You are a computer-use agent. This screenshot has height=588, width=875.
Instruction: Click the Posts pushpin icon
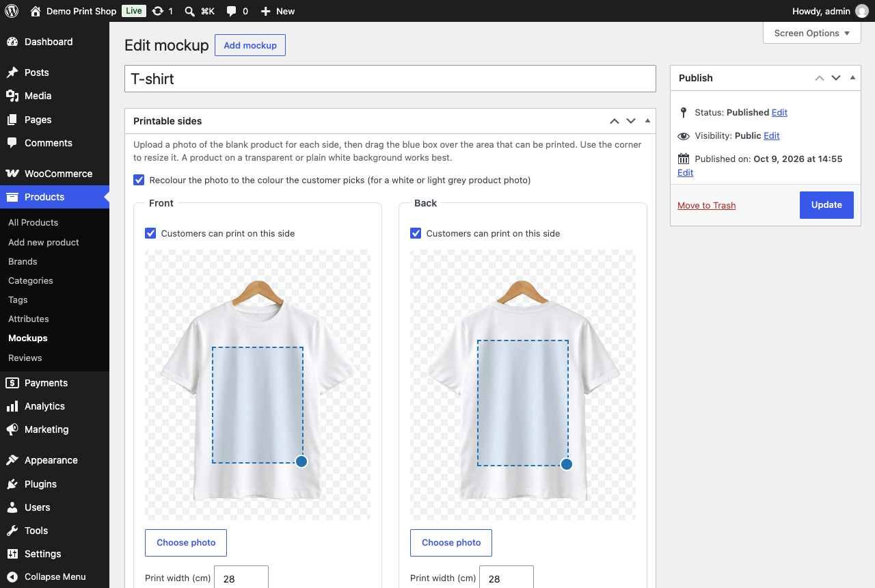coord(12,72)
